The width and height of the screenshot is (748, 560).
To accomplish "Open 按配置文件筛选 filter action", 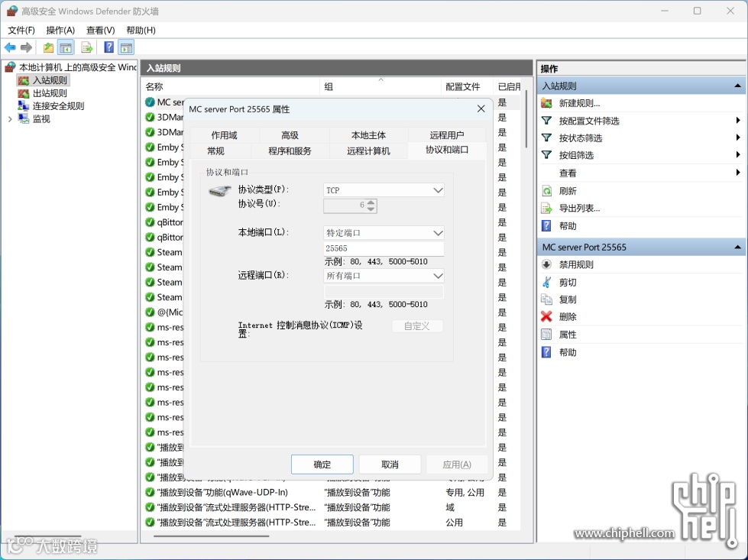I will (589, 121).
